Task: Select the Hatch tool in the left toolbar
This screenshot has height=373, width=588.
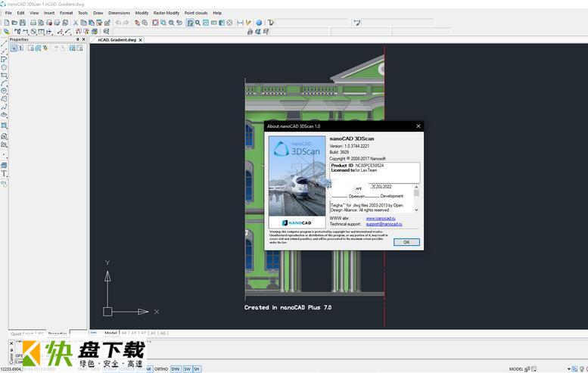Action: [x=4, y=126]
